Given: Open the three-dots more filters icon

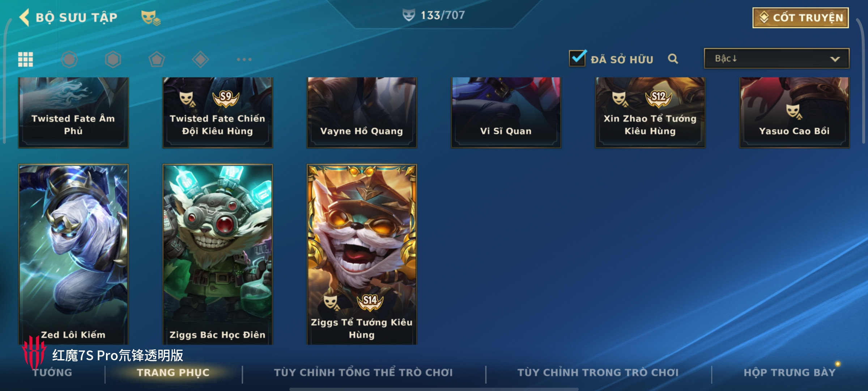Looking at the screenshot, I should pyautogui.click(x=244, y=59).
